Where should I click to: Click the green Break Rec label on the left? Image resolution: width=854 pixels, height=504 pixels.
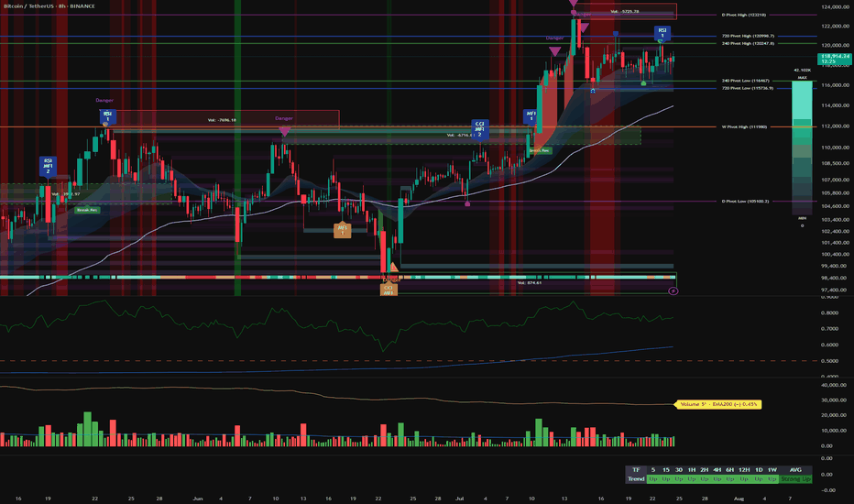[x=87, y=210]
